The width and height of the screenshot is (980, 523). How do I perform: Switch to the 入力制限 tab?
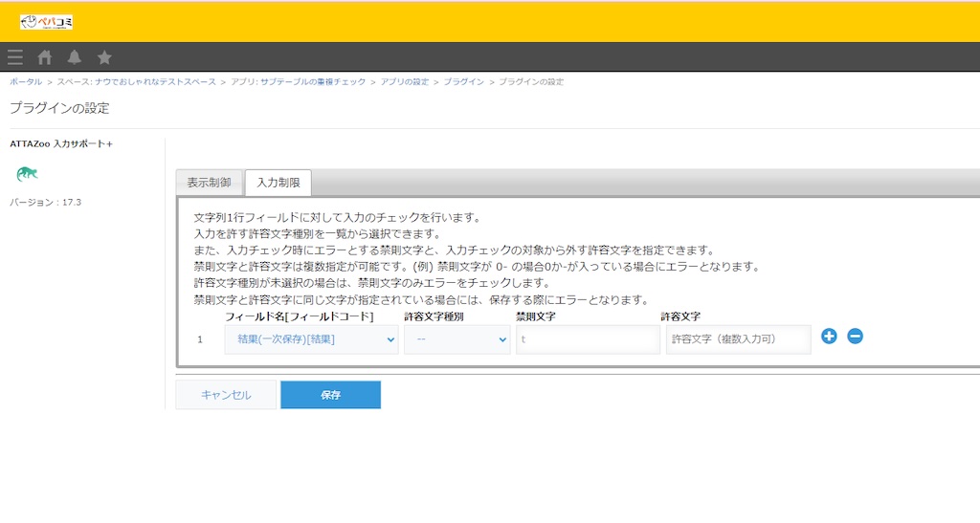278,183
